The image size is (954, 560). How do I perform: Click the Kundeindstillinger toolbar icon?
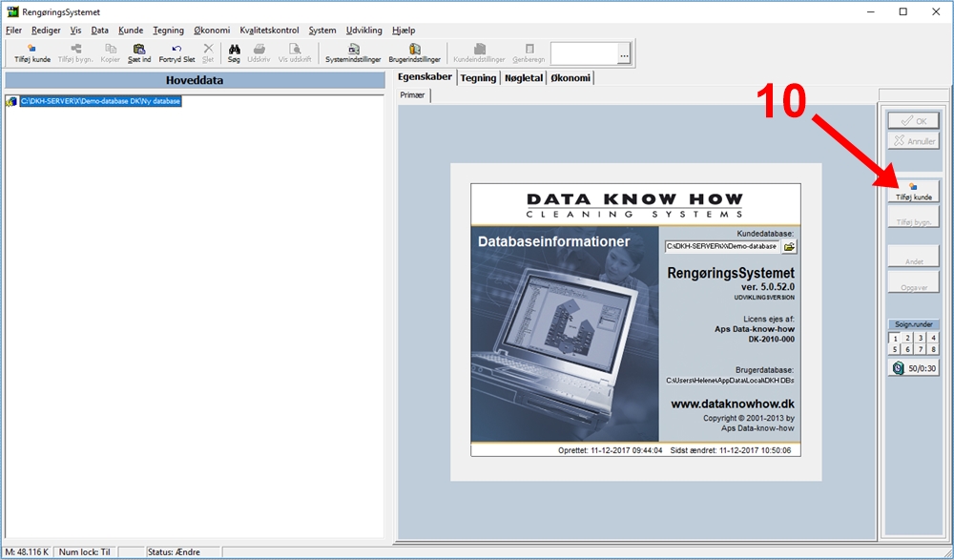coord(479,53)
